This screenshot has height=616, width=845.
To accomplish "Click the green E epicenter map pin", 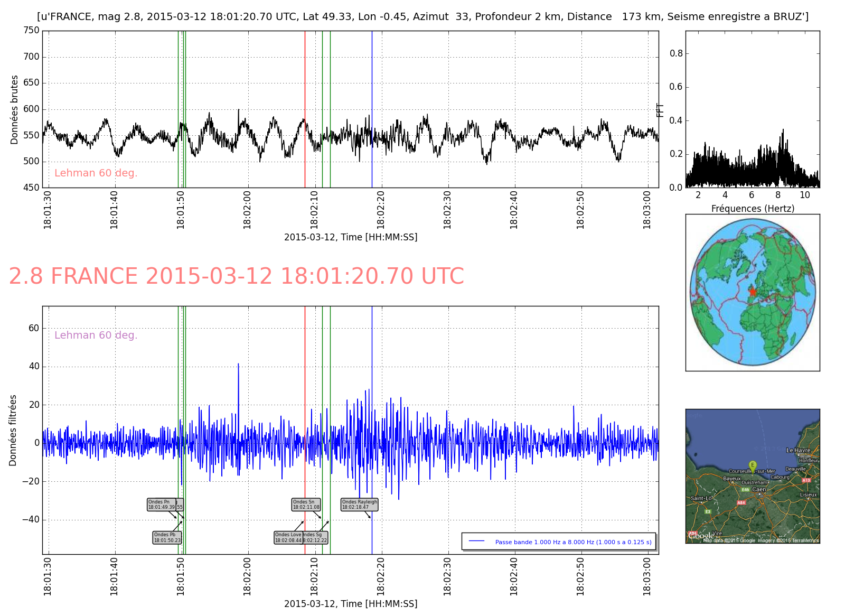I will pyautogui.click(x=753, y=465).
